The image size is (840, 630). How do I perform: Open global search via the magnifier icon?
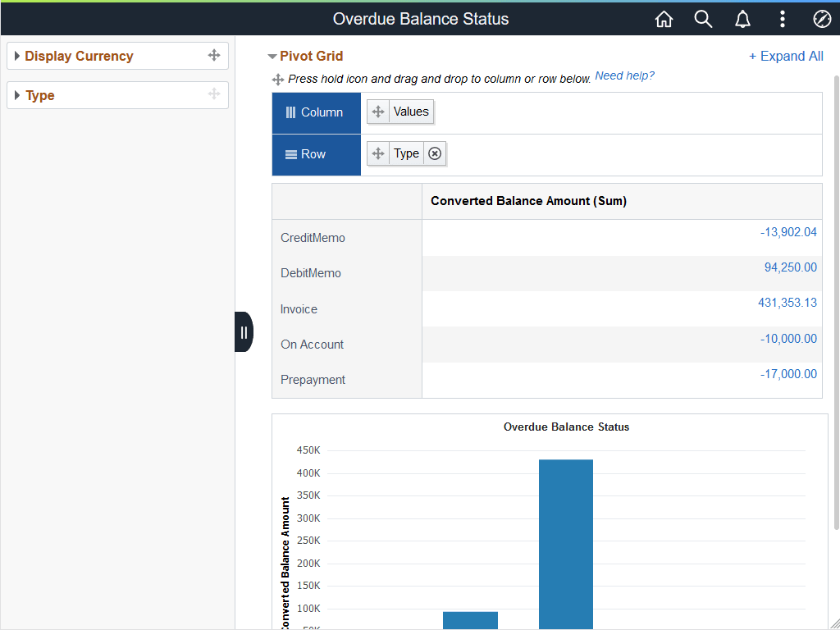[x=703, y=18]
